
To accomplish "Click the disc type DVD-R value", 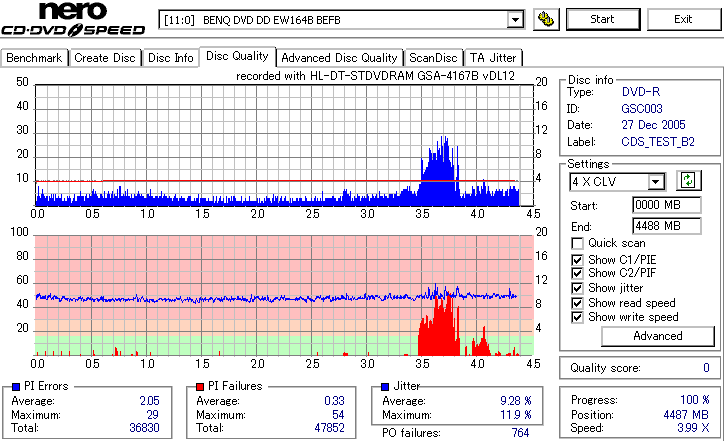I will pyautogui.click(x=641, y=92).
